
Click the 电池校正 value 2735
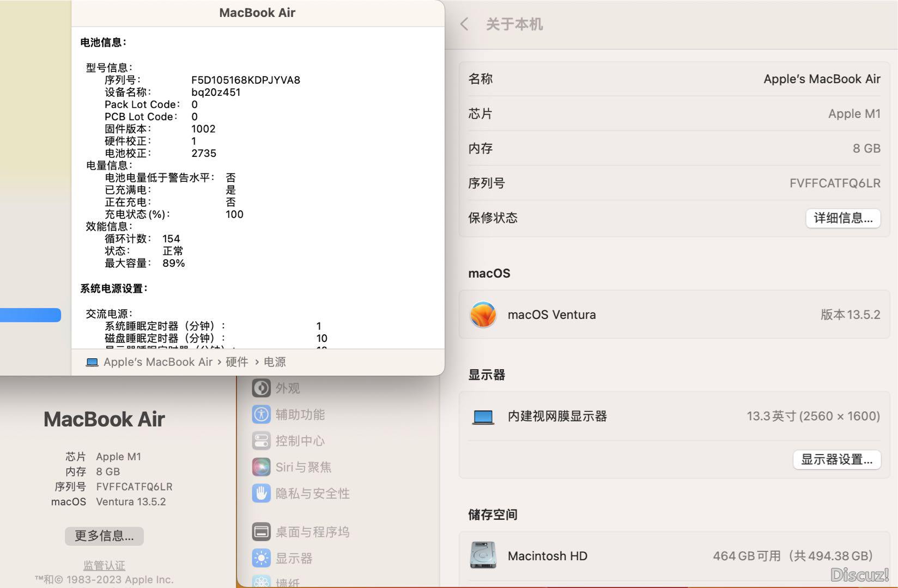click(204, 154)
